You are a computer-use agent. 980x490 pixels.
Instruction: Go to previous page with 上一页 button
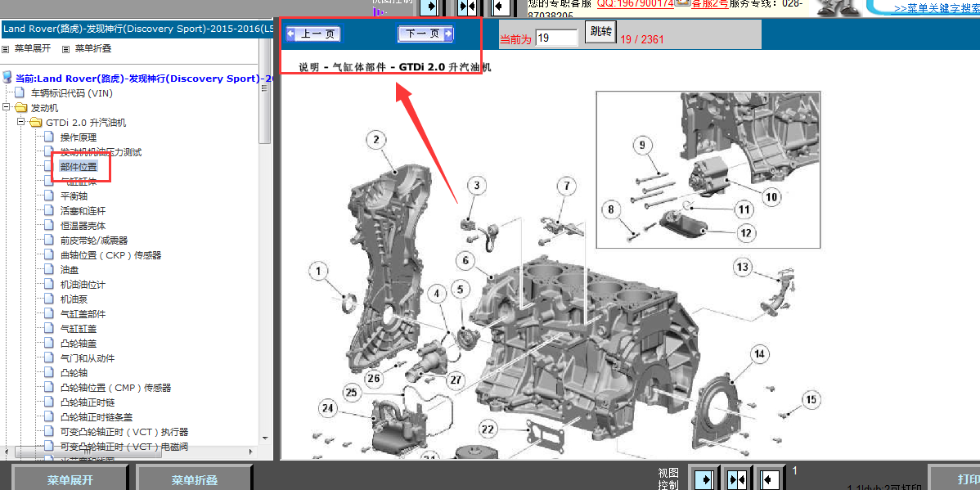313,34
